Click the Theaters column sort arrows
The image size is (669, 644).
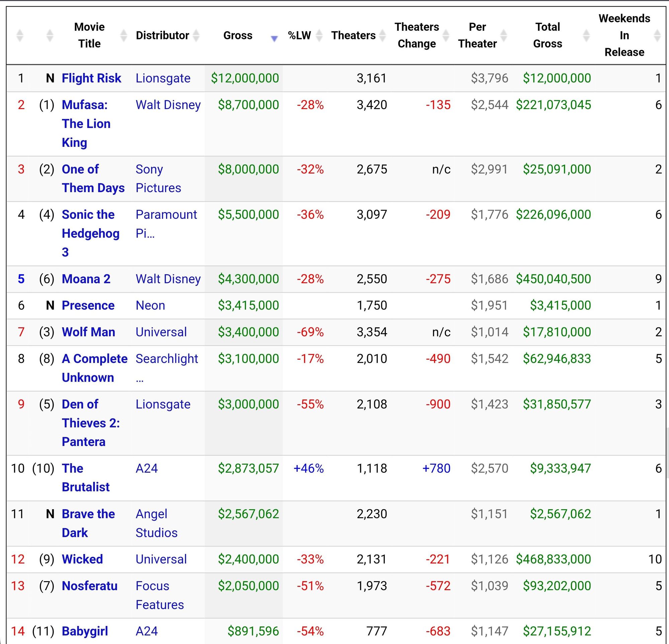point(382,35)
